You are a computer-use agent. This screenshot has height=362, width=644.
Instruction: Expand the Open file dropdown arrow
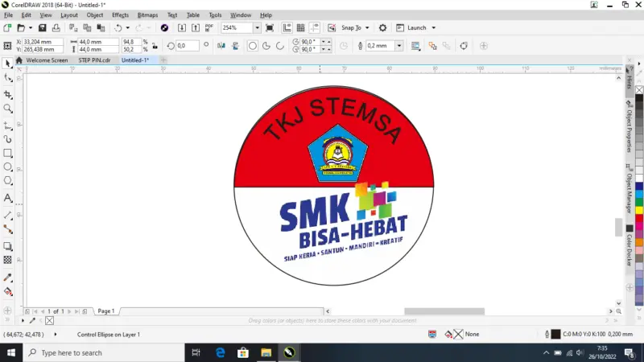click(31, 28)
